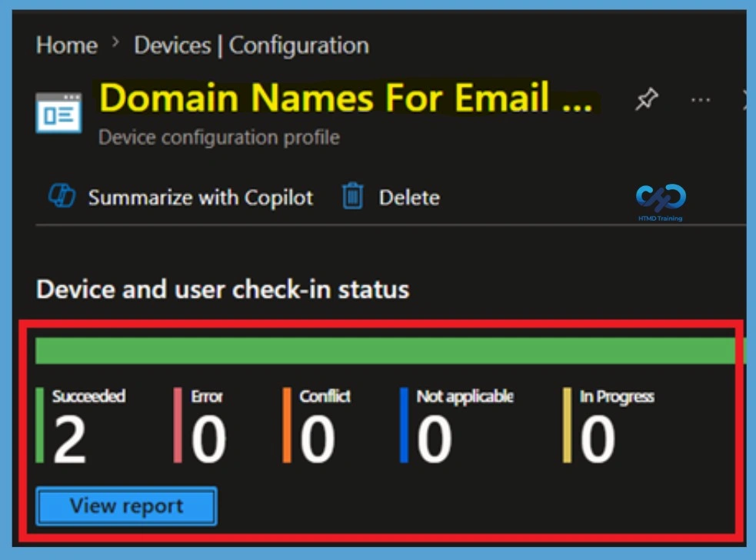Select the Succeeded count of 2

[69, 439]
